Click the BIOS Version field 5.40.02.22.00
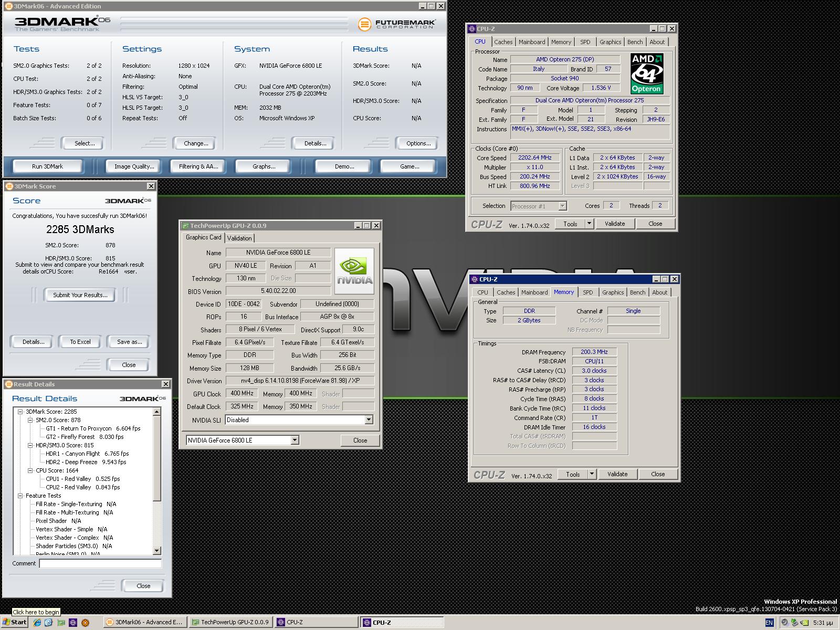Image resolution: width=840 pixels, height=630 pixels. click(x=278, y=291)
